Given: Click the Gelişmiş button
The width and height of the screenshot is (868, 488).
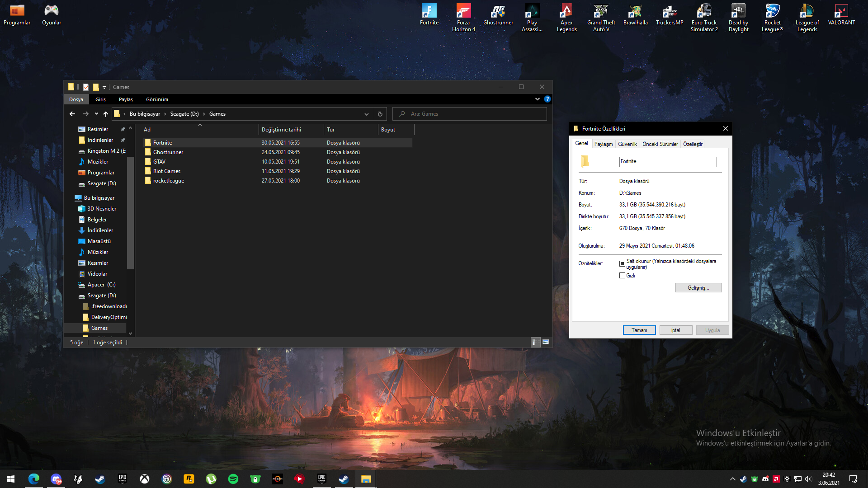Looking at the screenshot, I should point(698,288).
